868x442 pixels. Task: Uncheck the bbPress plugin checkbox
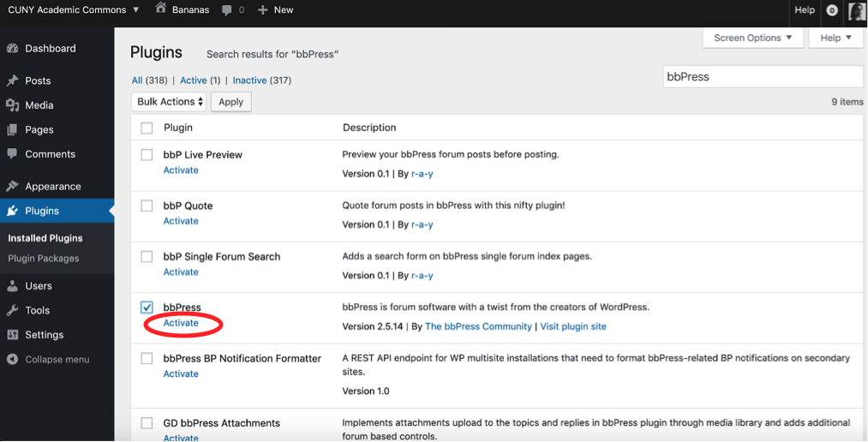tap(147, 308)
